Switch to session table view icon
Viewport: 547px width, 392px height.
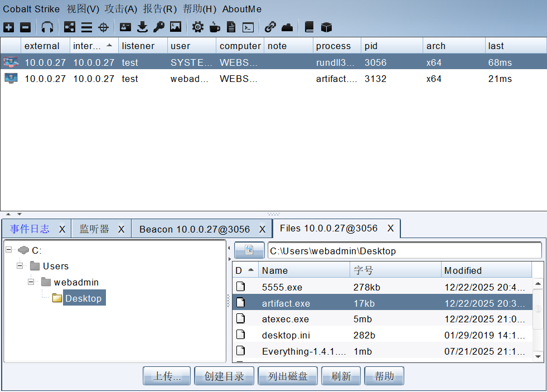click(x=86, y=27)
